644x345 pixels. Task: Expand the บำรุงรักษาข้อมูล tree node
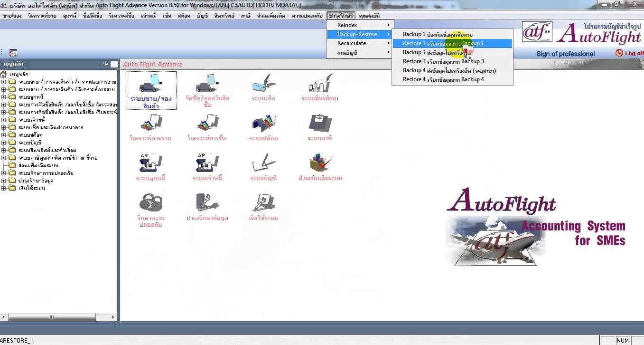(4, 181)
